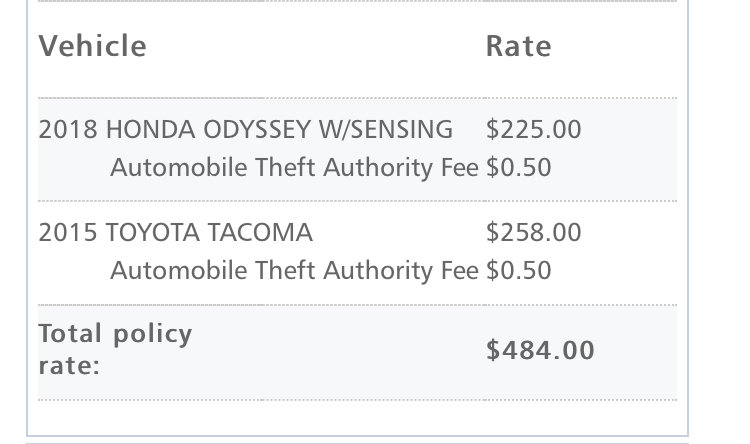
Task: Click the $258.00 Toyota Tacoma rate
Action: tap(533, 233)
